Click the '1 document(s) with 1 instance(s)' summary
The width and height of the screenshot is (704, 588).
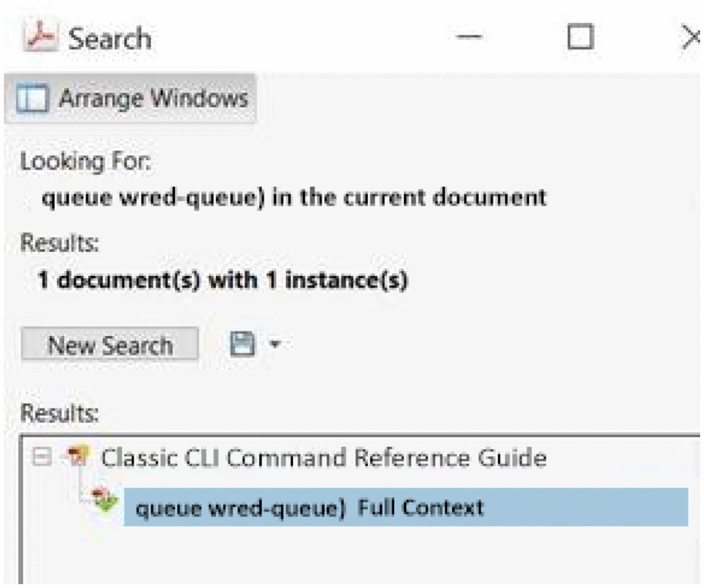coord(223,281)
